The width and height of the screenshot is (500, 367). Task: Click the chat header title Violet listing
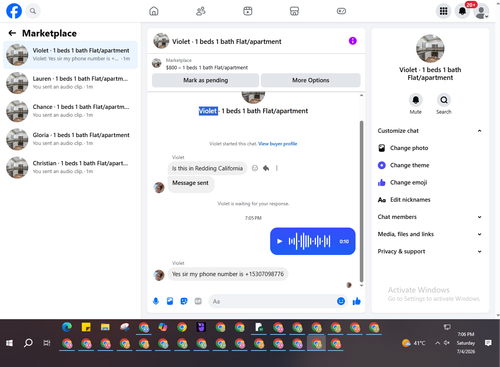227,41
